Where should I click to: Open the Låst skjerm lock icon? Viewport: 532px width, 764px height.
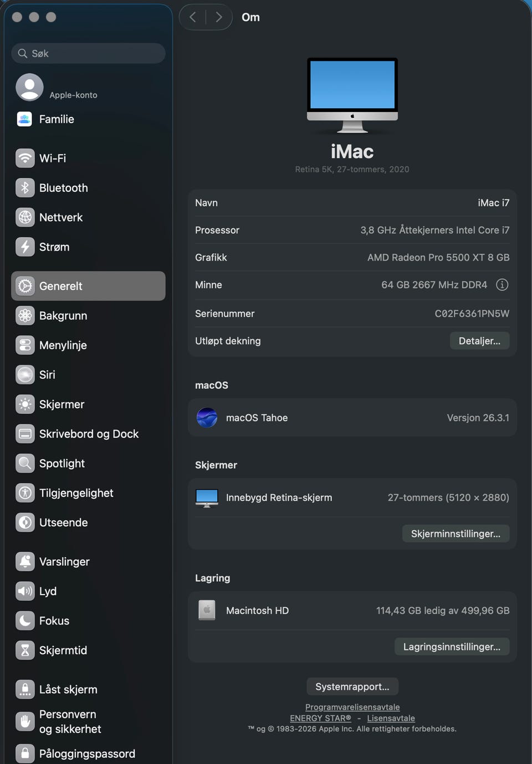[25, 689]
